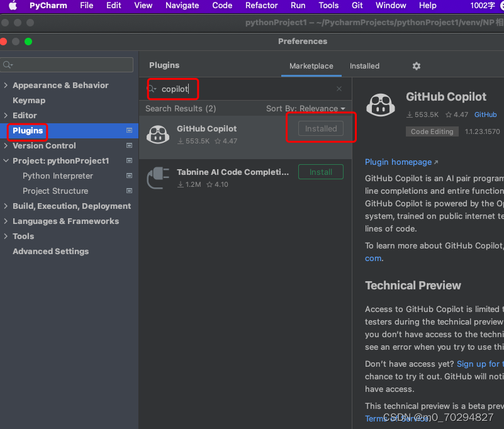Click download count 553.5K in details panel

422,114
